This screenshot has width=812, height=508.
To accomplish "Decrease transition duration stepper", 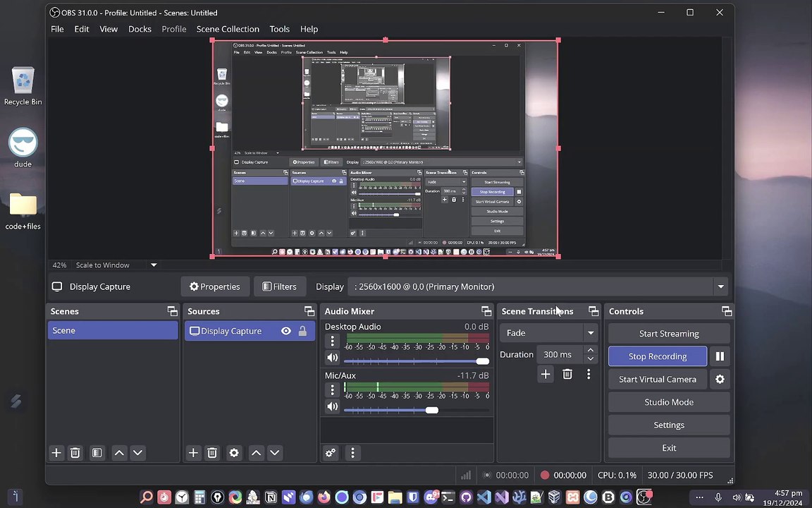I will click(x=591, y=358).
